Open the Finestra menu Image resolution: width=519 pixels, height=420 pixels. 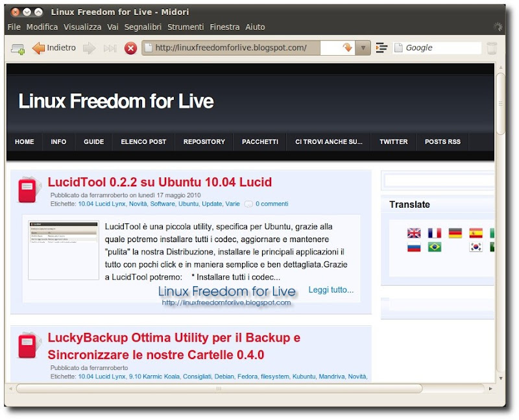click(x=224, y=27)
